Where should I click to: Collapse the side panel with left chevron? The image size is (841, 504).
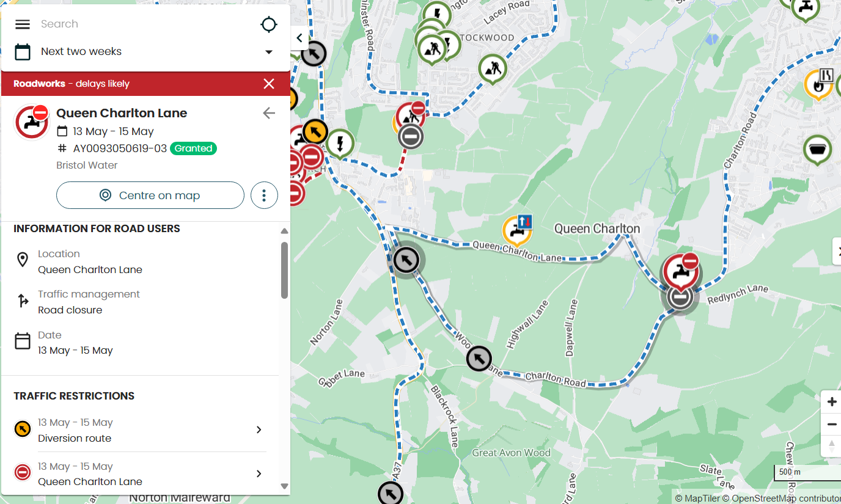(299, 38)
